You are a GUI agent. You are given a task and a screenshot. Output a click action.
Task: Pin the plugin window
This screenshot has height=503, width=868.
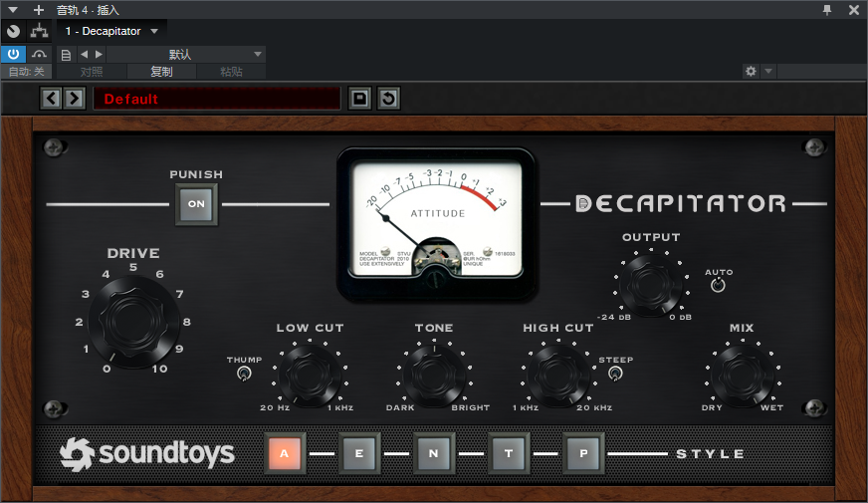827,10
